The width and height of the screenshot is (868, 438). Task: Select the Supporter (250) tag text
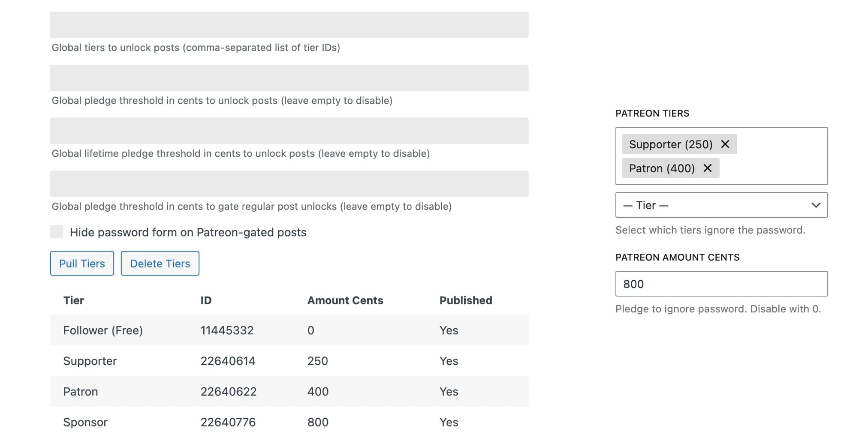pos(671,144)
